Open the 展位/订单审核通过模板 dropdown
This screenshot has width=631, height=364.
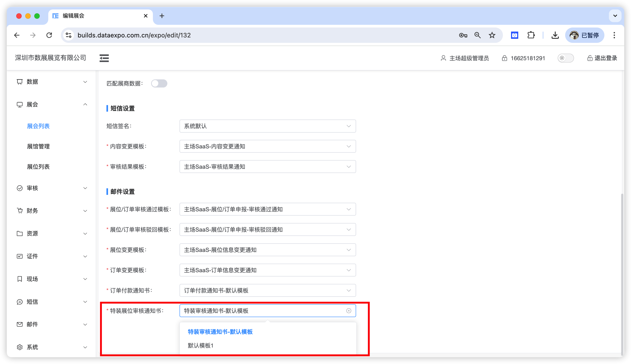267,209
